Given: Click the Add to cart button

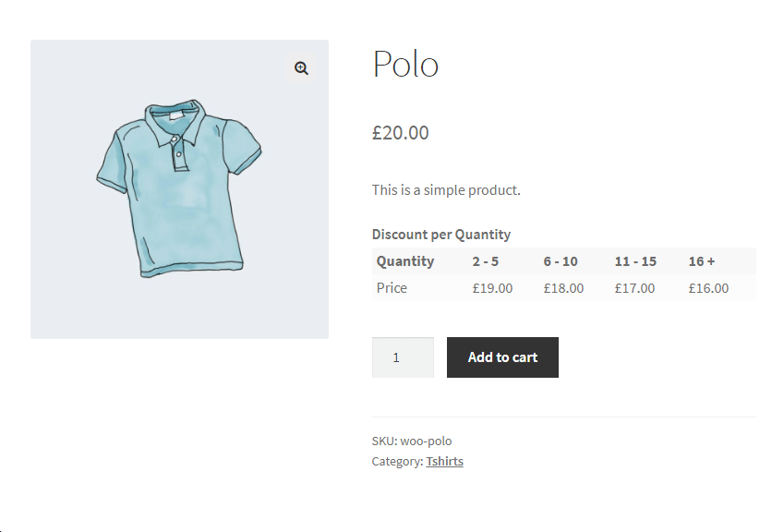Looking at the screenshot, I should 502,357.
